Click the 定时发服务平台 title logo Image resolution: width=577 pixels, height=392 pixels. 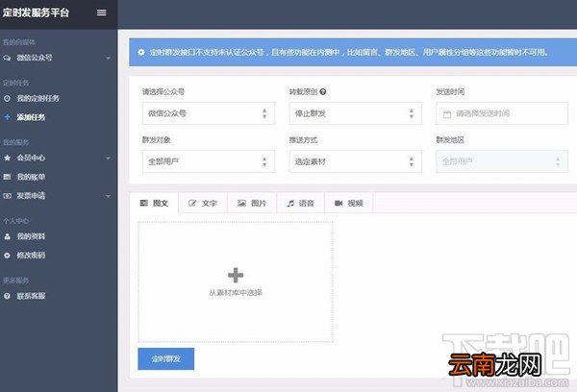pyautogui.click(x=36, y=12)
